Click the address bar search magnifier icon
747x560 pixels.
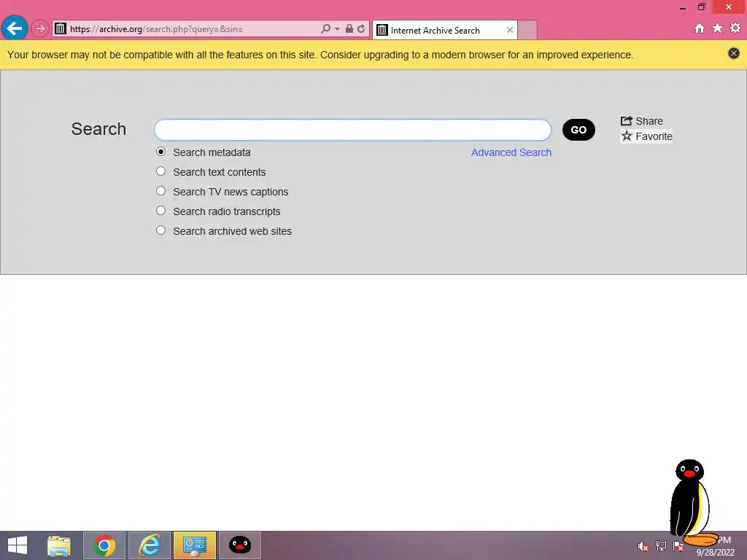pos(325,28)
